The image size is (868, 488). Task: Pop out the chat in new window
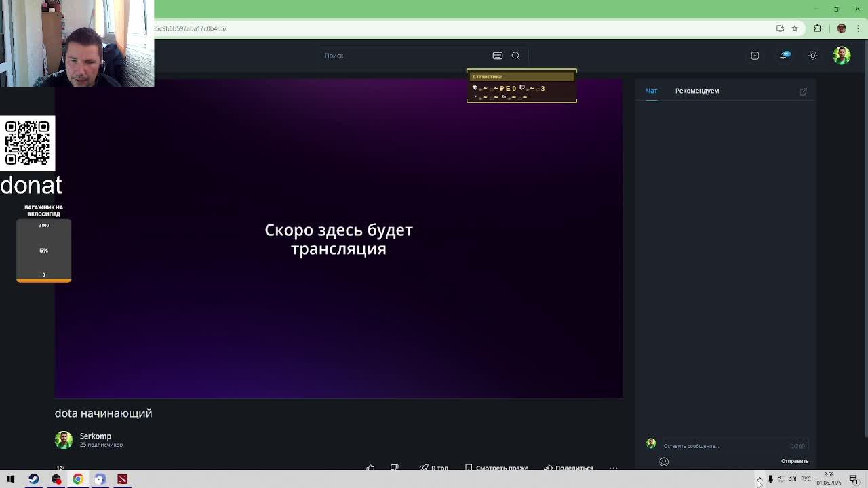coord(803,91)
